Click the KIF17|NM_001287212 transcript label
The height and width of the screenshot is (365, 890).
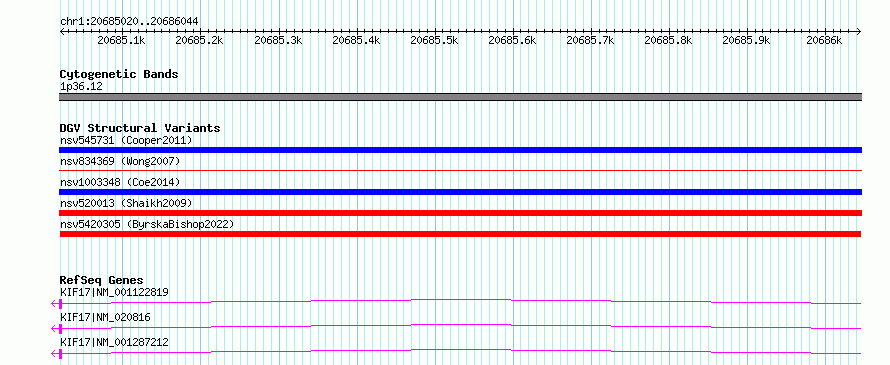pyautogui.click(x=114, y=342)
